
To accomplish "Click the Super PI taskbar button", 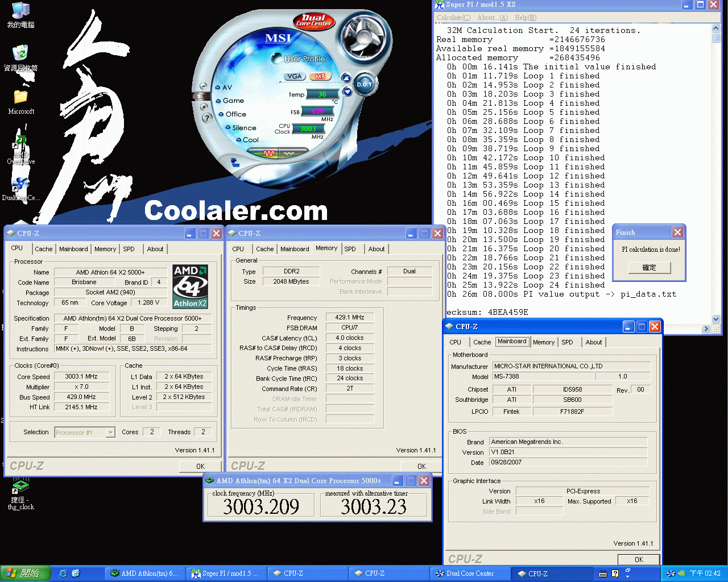I will pos(226,573).
